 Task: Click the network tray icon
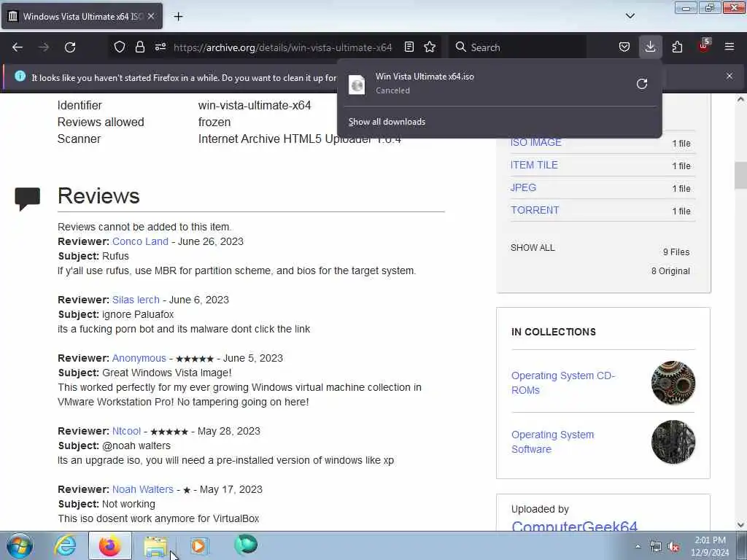point(656,547)
